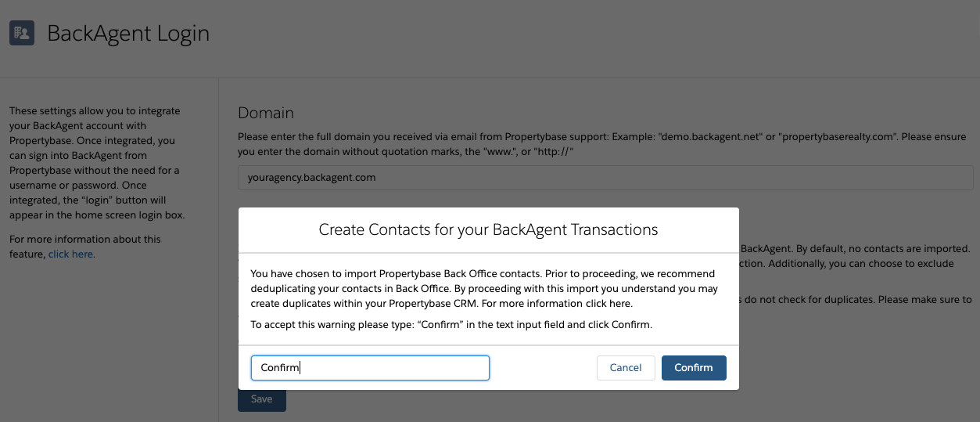Click the 'To accept this warning' instruction line
The image size is (980, 422).
coord(451,324)
